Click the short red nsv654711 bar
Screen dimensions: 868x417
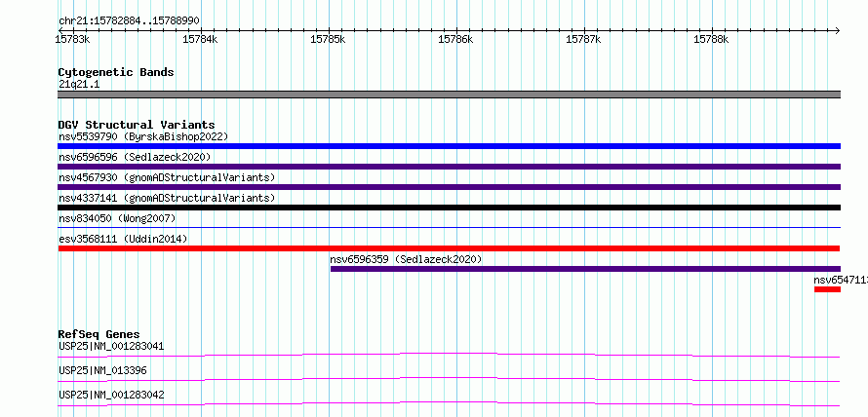(827, 289)
